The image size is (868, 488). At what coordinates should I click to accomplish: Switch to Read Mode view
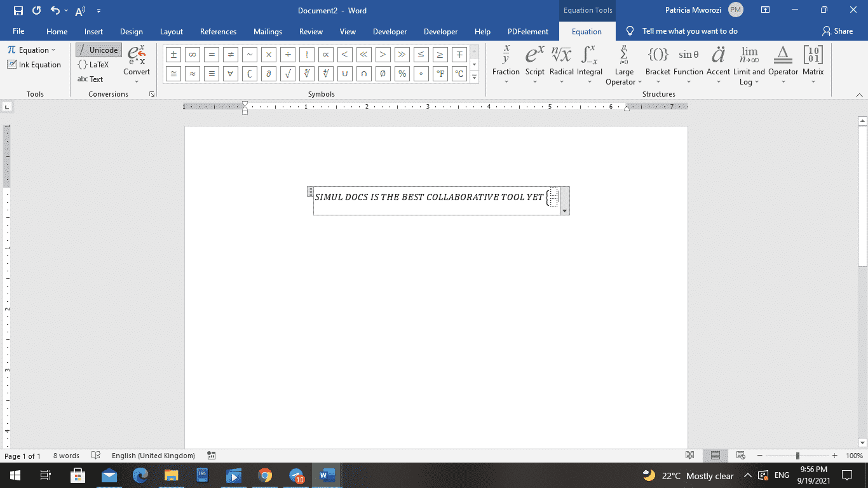690,456
